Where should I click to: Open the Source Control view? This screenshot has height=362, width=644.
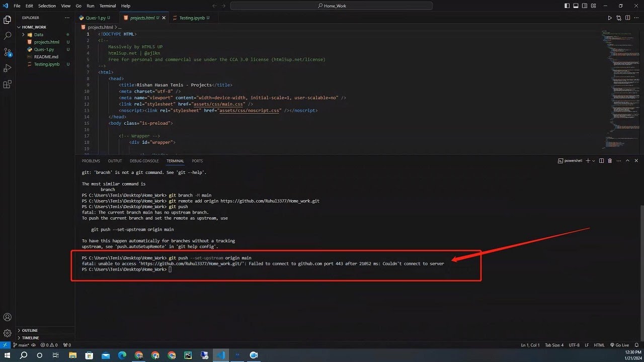8,52
